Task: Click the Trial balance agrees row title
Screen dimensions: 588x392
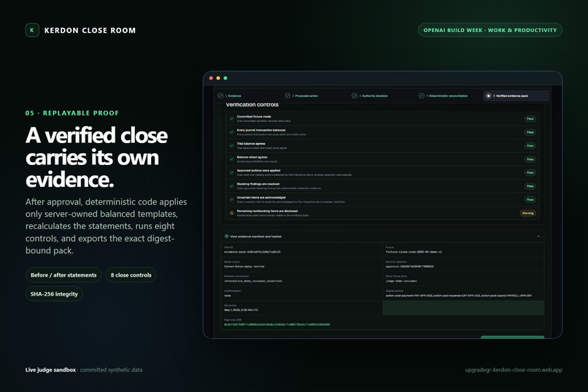Action: point(251,144)
